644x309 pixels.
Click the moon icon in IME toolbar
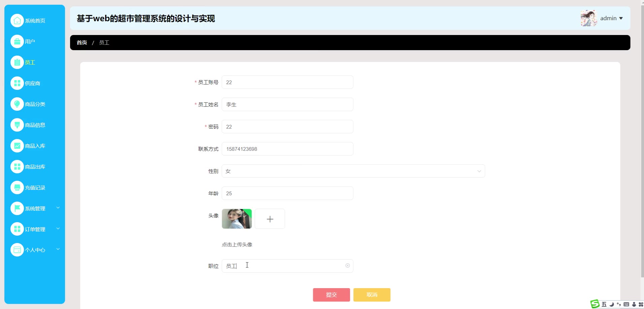point(612,304)
